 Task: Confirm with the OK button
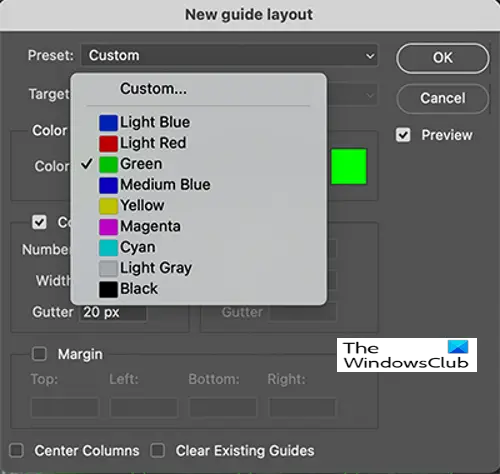(443, 58)
